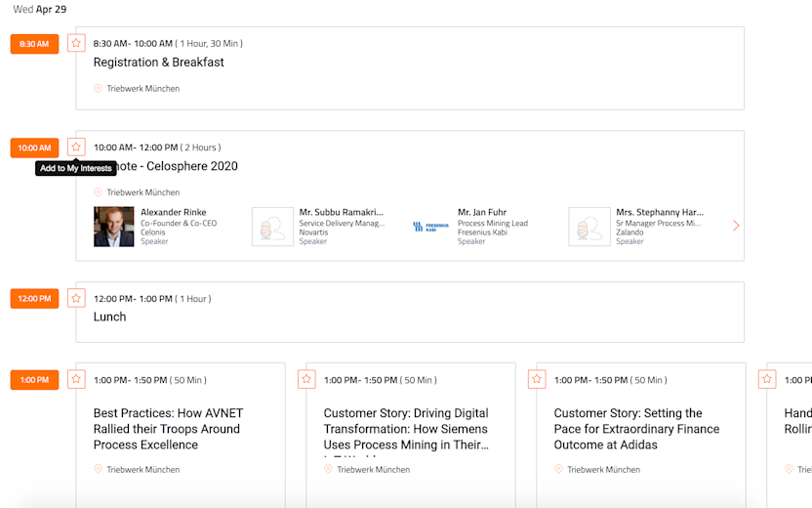This screenshot has width=812, height=508.
Task: Click location pin icon in Siemens card
Action: [328, 469]
